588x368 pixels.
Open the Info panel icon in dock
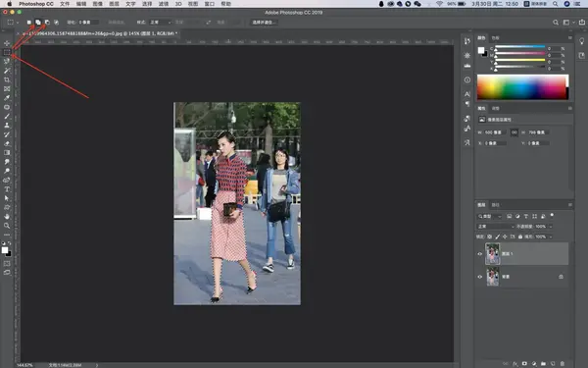467,79
